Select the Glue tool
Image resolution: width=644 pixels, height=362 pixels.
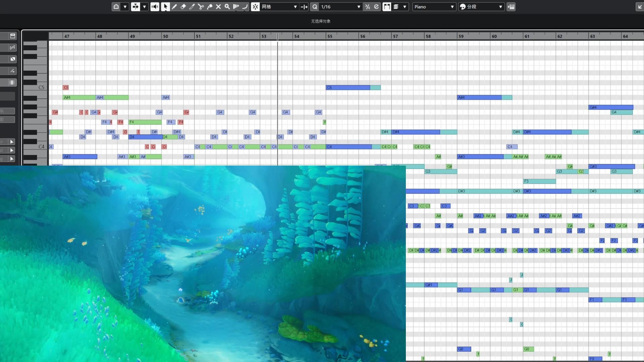tap(210, 7)
